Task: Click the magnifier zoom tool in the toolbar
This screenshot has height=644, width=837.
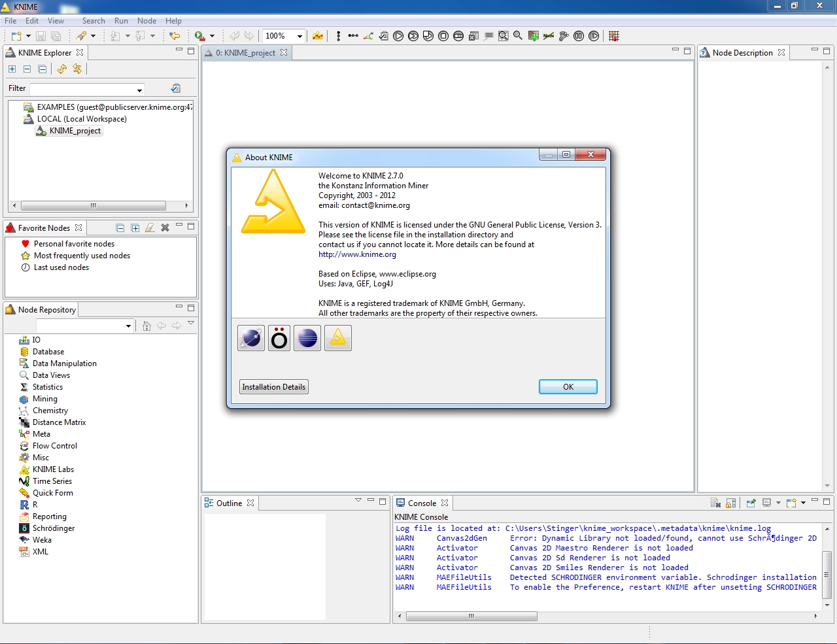Action: tap(518, 36)
